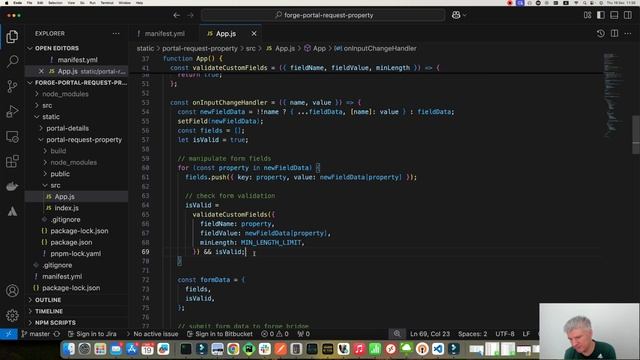Close App.js in Open Editors list
The image size is (640, 360).
[x=41, y=71]
